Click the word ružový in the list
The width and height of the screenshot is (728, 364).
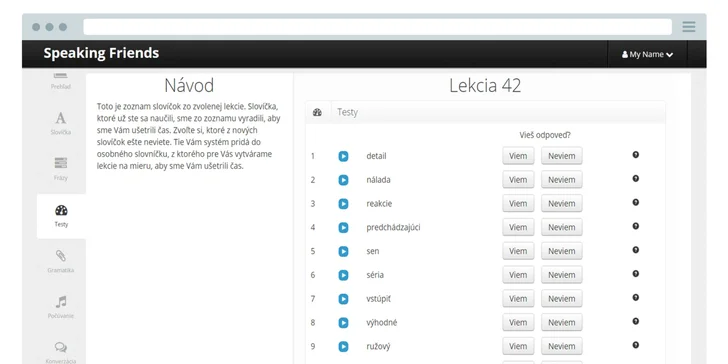click(378, 346)
